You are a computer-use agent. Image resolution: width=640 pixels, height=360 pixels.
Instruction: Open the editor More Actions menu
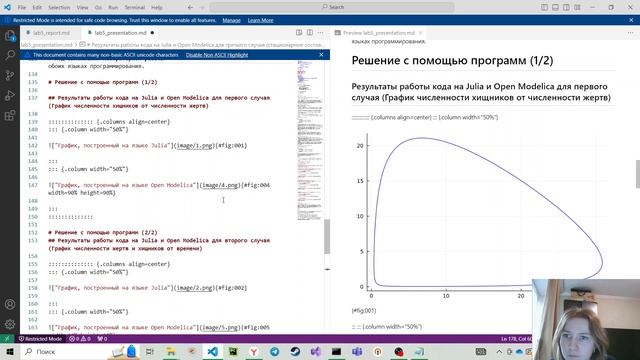click(x=320, y=33)
